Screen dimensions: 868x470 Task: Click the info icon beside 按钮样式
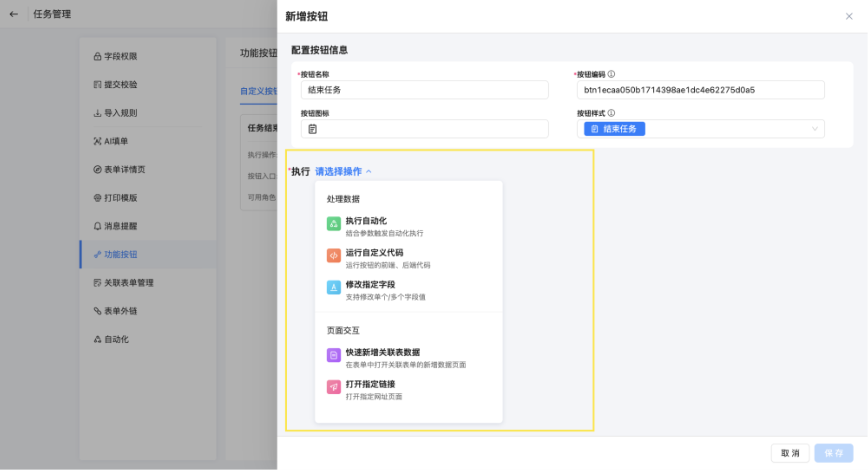[611, 113]
